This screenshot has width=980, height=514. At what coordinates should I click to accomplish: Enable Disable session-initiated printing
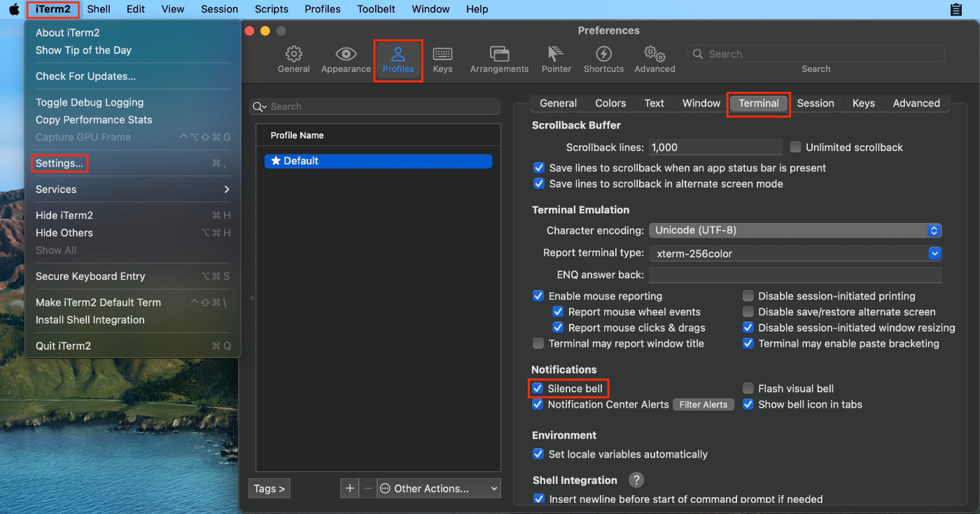click(748, 296)
